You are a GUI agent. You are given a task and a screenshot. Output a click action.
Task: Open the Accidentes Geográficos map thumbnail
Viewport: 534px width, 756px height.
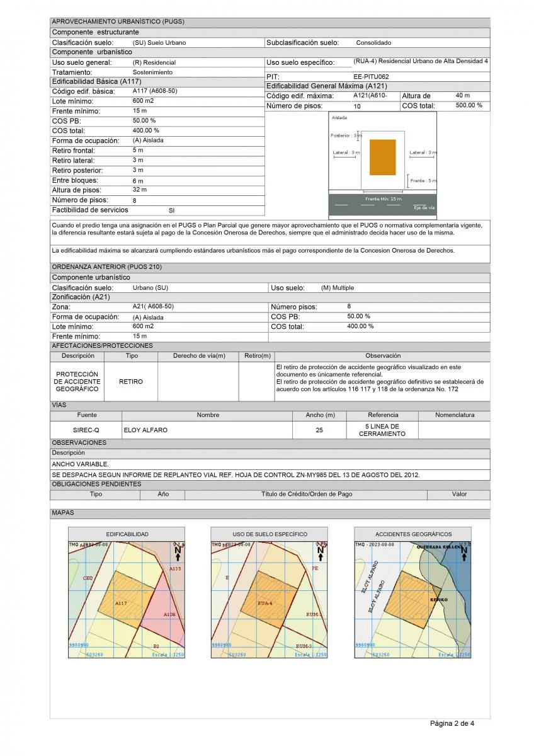(413, 599)
